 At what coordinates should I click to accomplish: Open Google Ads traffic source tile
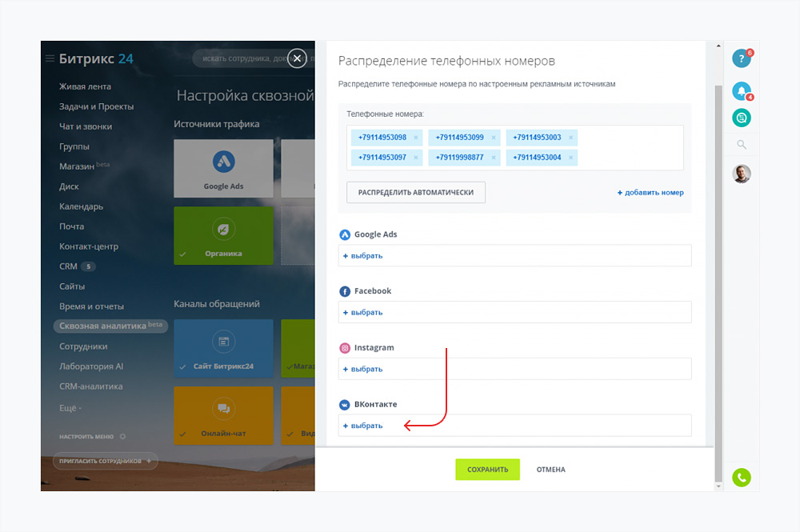tap(223, 168)
